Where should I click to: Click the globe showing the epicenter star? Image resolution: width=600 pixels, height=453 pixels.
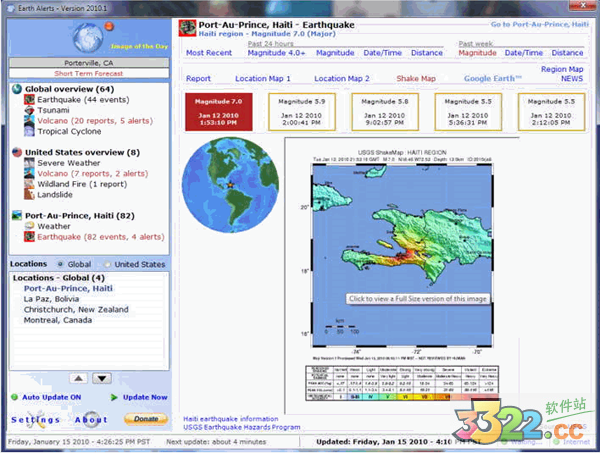pos(230,185)
